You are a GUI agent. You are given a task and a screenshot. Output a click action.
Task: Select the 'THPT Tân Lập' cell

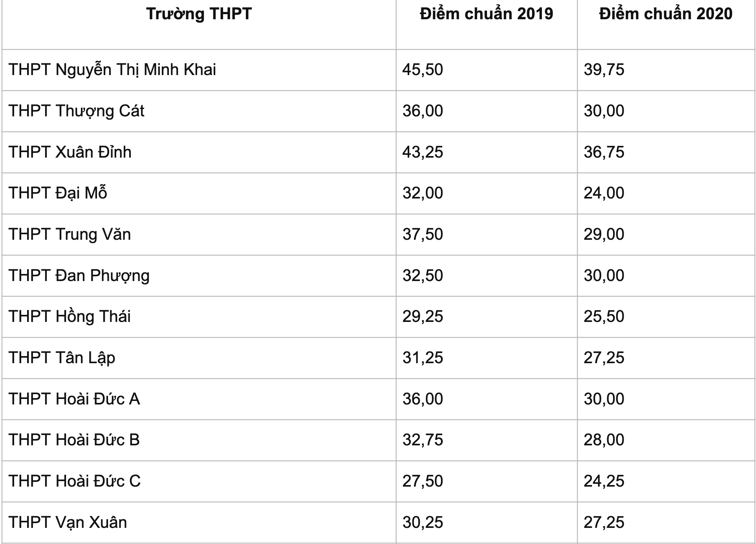pos(62,358)
